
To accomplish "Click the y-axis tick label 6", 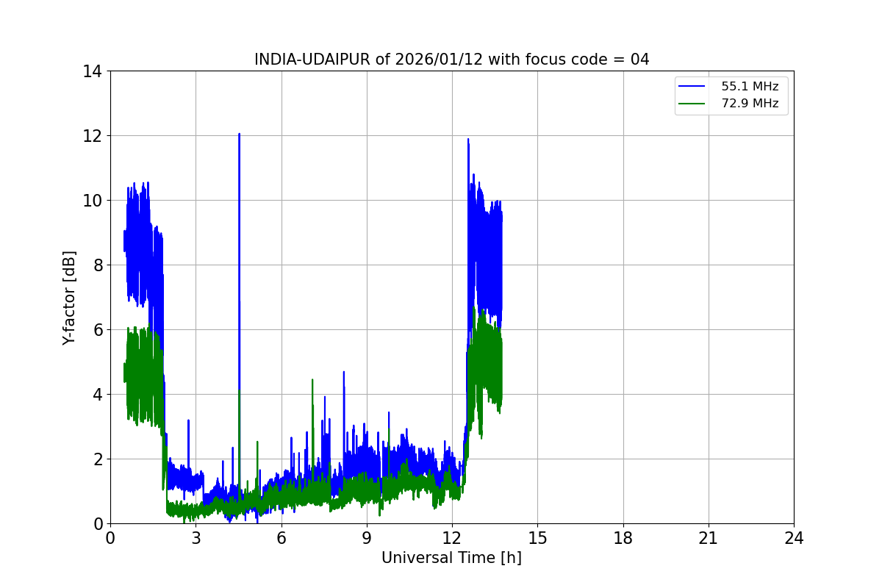I will tap(97, 330).
